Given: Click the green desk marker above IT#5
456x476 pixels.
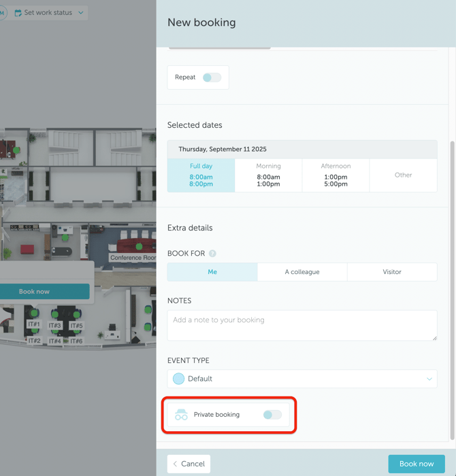Looking at the screenshot, I should coord(77,314).
